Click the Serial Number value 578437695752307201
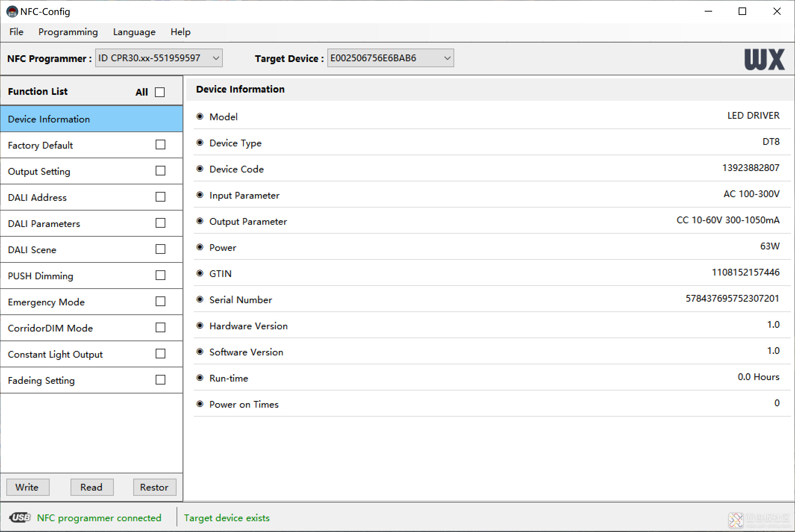The width and height of the screenshot is (795, 532). point(732,299)
